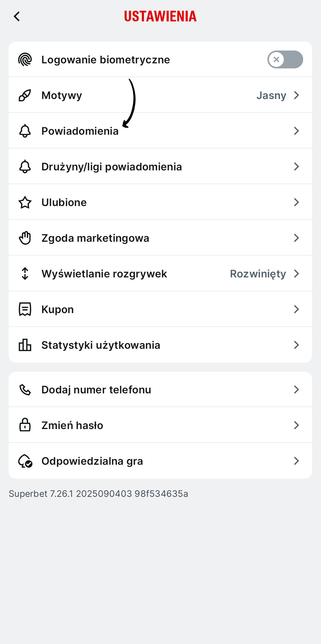
Task: Tap the phone icon for Dodaj numer telefonu
Action: pyautogui.click(x=25, y=389)
